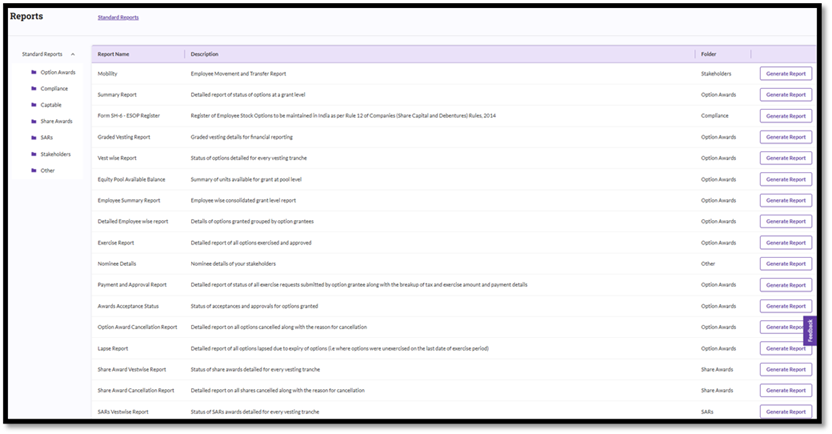This screenshot has height=434, width=832.
Task: Sort by the Report Name column header
Action: click(113, 54)
